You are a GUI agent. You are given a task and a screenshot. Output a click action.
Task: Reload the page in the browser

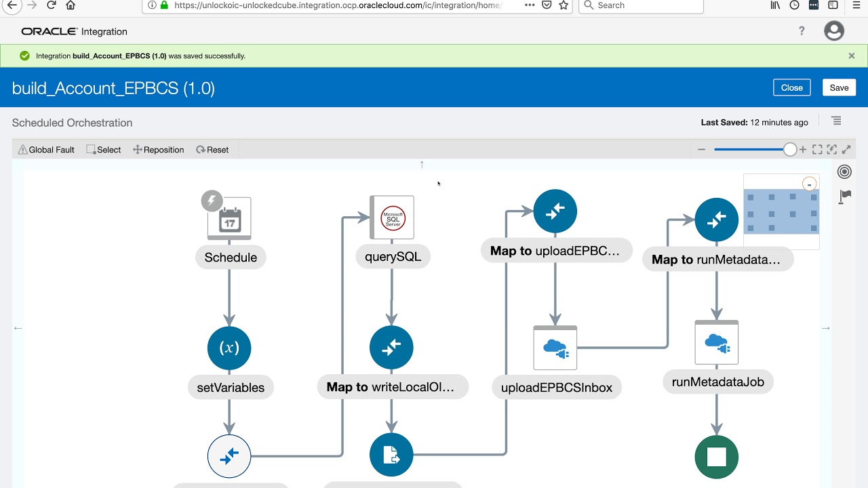[x=52, y=5]
